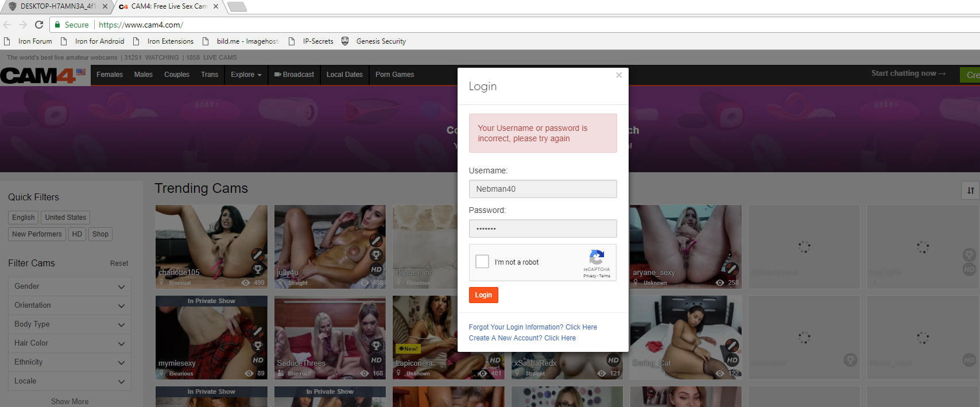This screenshot has width=980, height=407.
Task: Open the Males navigation item
Action: click(x=144, y=75)
